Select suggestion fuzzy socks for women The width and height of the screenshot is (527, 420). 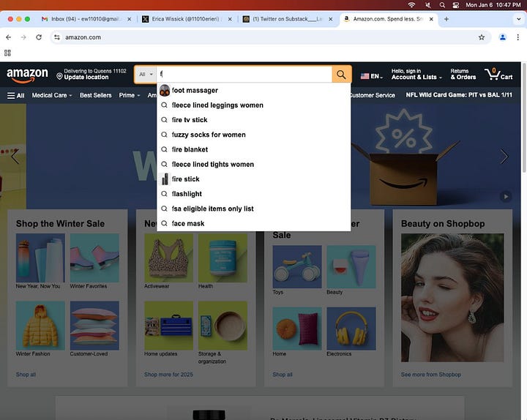click(x=254, y=135)
